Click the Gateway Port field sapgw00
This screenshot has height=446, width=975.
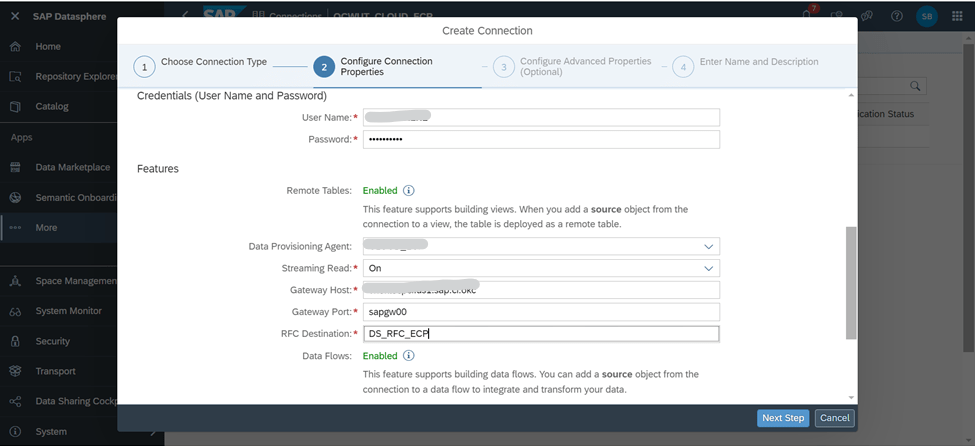pyautogui.click(x=541, y=312)
